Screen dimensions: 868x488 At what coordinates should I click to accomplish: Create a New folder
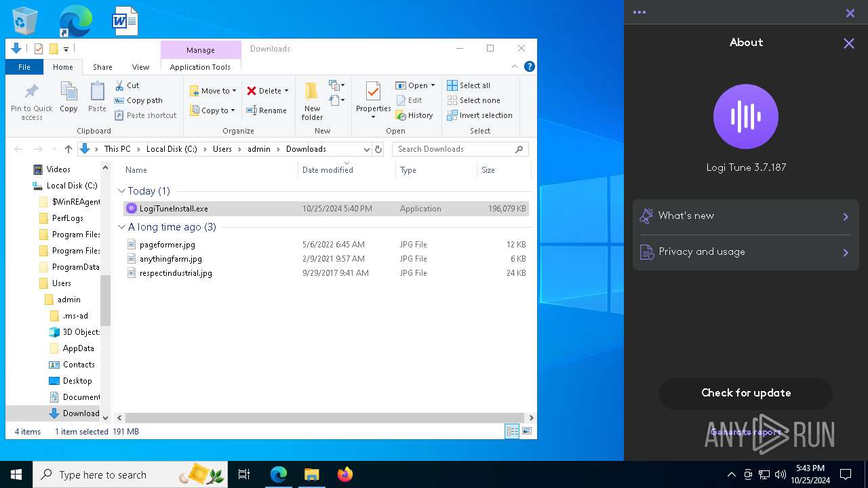tap(312, 101)
